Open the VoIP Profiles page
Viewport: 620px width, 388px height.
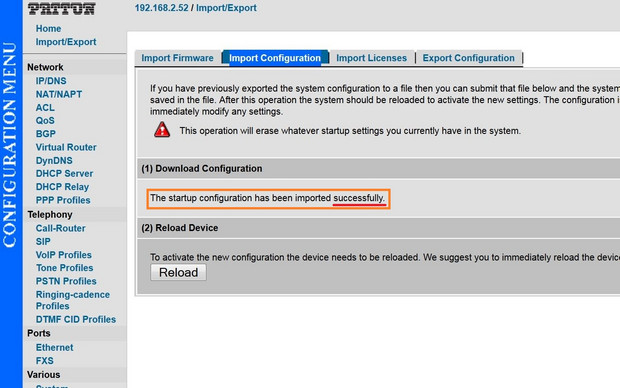pos(64,255)
